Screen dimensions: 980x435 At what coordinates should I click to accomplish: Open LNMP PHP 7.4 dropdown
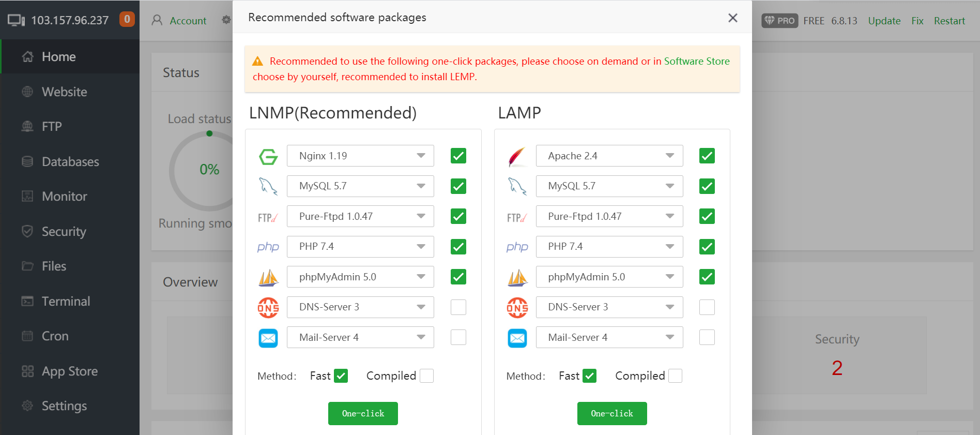point(360,247)
